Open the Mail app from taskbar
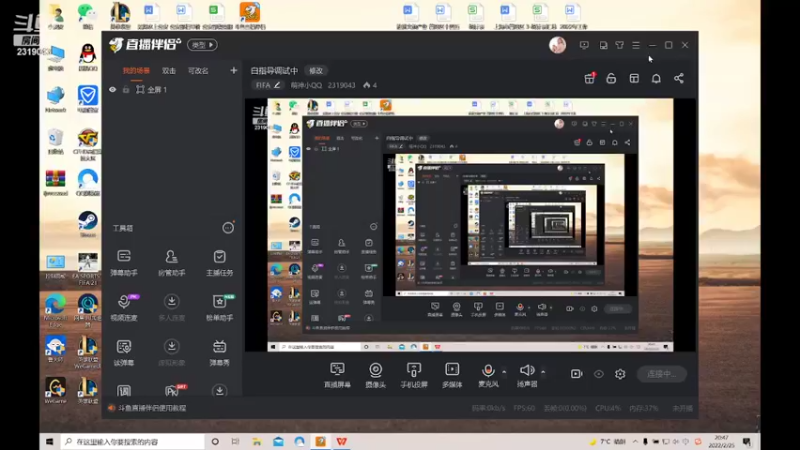 point(278,442)
